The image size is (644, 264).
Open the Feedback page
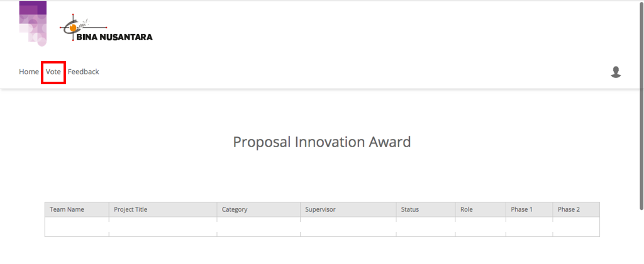click(x=84, y=72)
